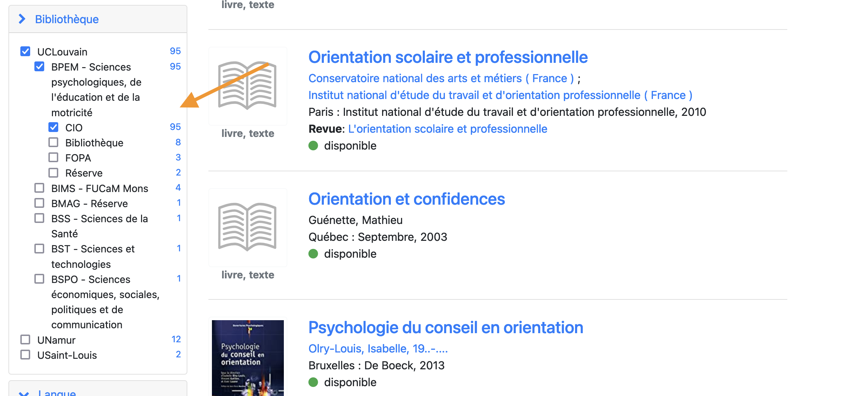Click the open book icon for Orientation et confidences

tap(247, 227)
